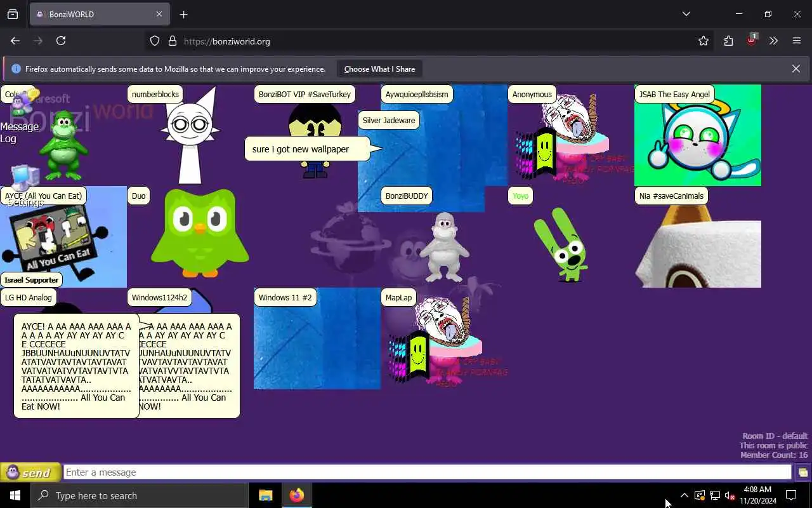Click LG HD Analog's 'AYCE!' speech bubble
Screen dimensions: 812x508
pos(76,366)
